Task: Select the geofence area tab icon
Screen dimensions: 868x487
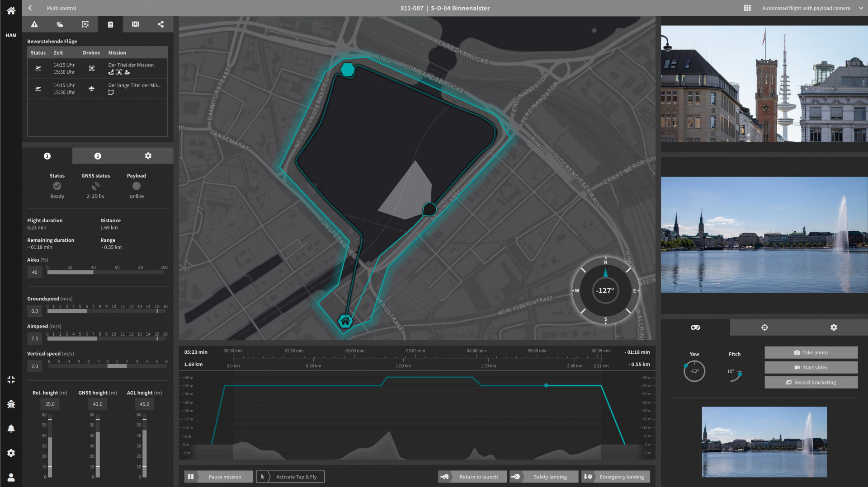Action: pyautogui.click(x=85, y=24)
